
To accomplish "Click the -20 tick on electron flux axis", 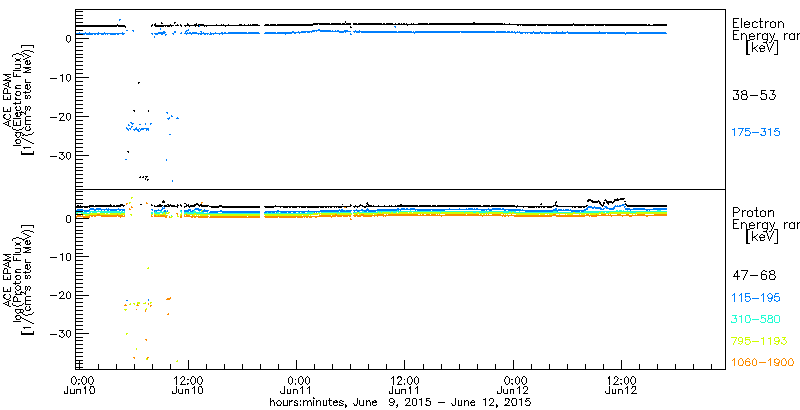I will [60, 117].
